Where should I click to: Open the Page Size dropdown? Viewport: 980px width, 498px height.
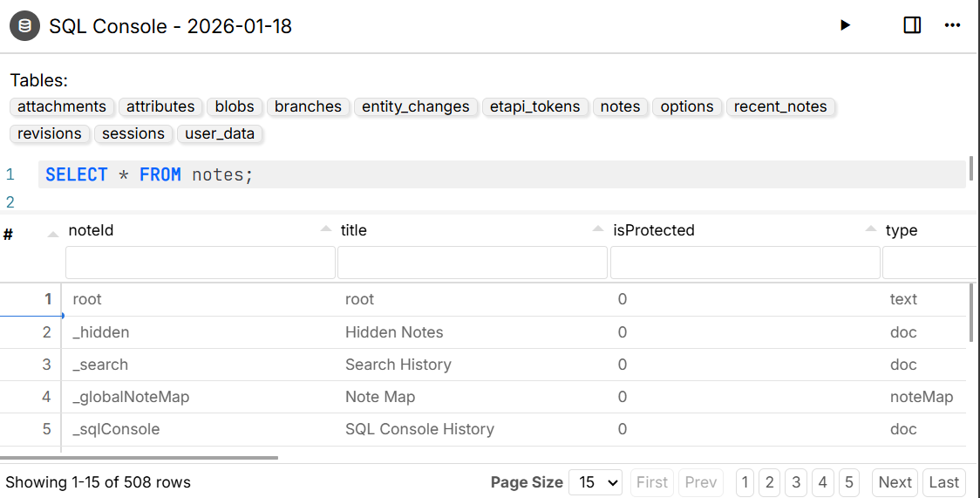coord(595,482)
